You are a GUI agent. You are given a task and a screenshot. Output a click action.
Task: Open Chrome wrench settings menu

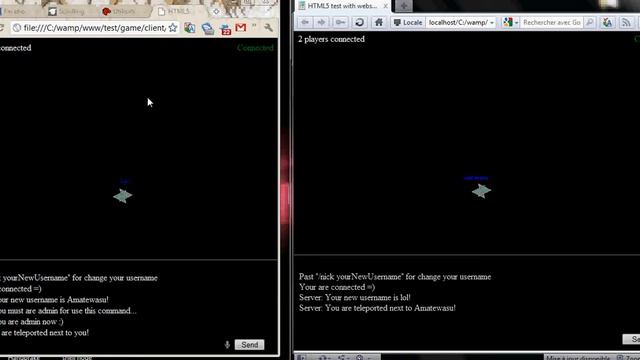point(268,27)
